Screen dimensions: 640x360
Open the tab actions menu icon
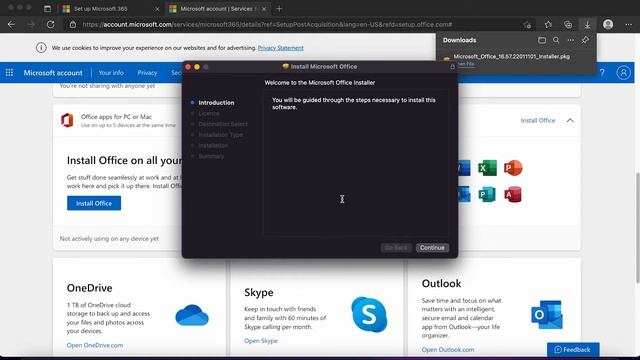point(47,9)
